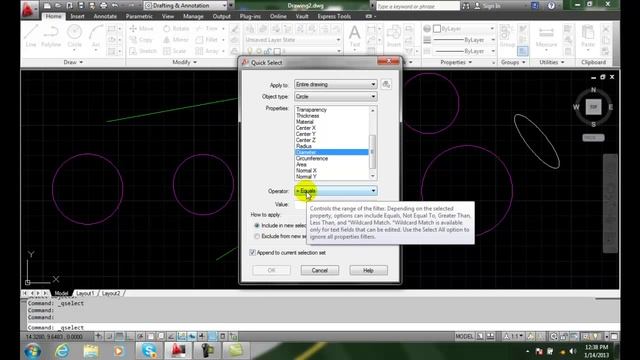Open the Layout2 tab

pyautogui.click(x=111, y=293)
